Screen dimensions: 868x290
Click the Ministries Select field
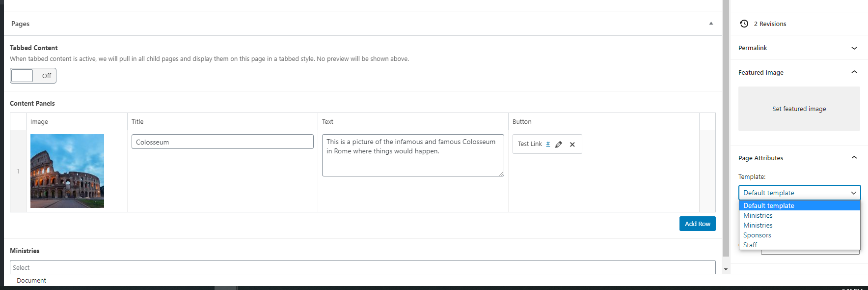(362, 267)
